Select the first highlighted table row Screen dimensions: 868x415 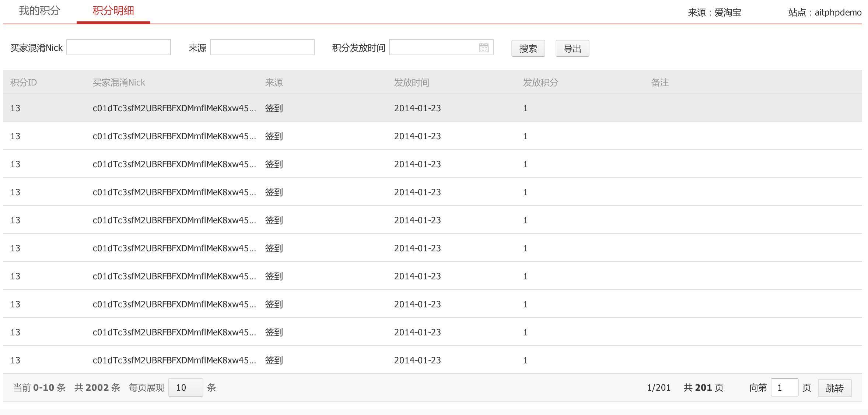tap(432, 108)
